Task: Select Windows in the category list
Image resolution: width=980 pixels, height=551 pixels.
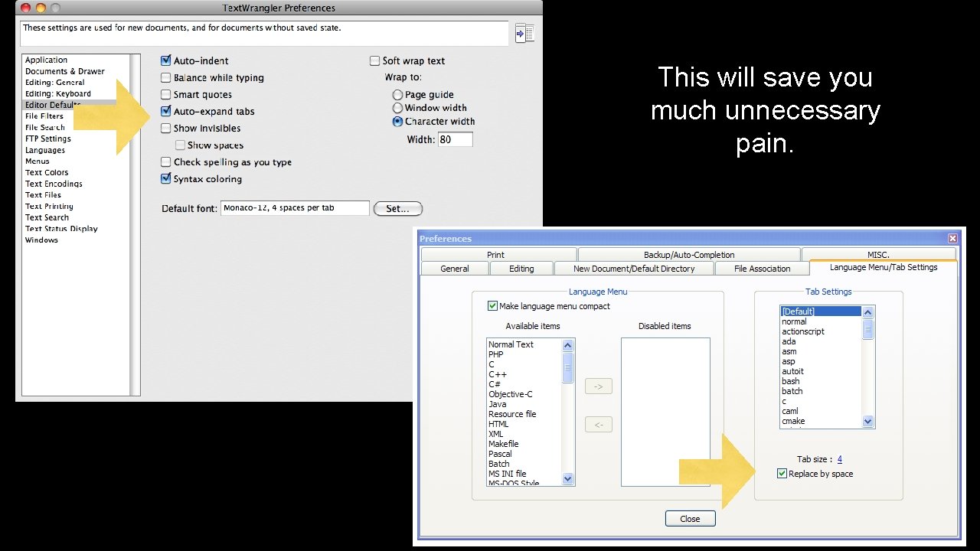Action: [41, 240]
